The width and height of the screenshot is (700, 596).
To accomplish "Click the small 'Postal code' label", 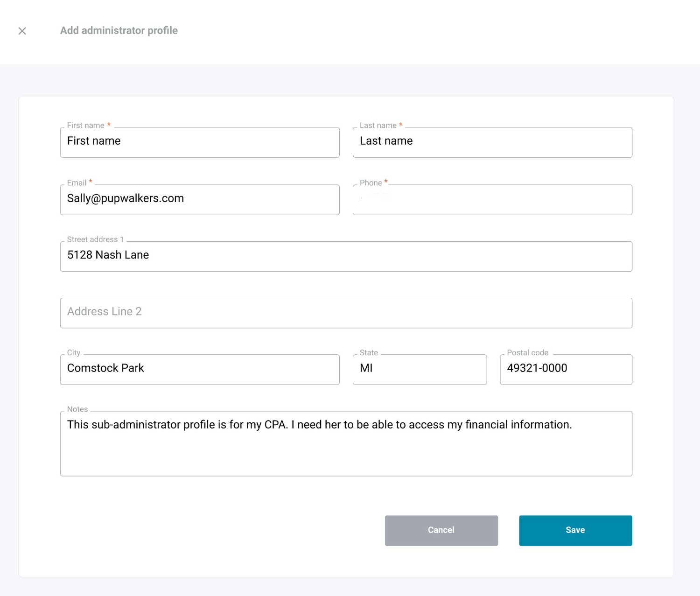I will click(527, 353).
